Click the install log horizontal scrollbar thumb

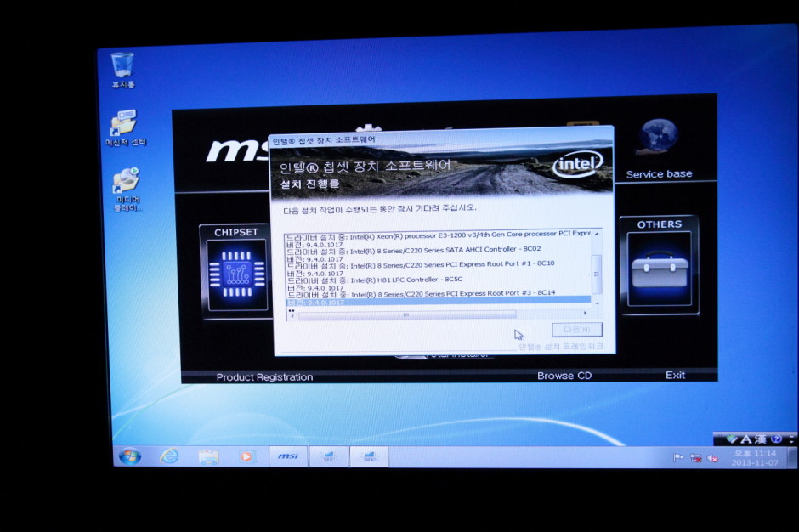click(406, 315)
